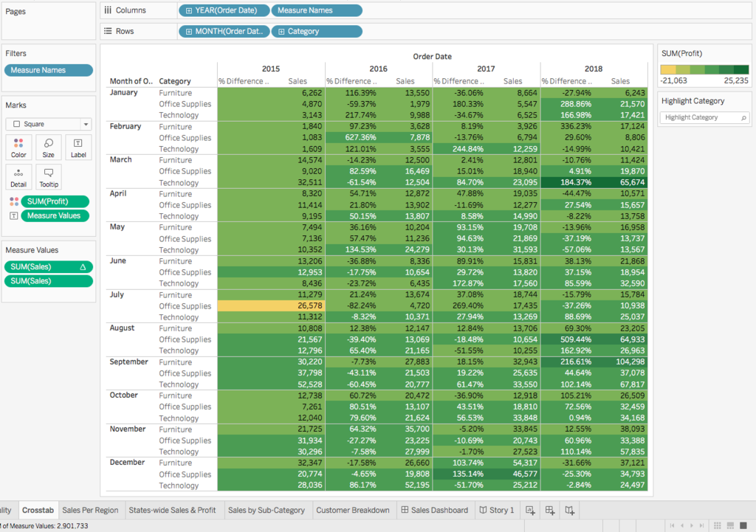Open the Detail button in the Marks card
This screenshot has height=532, width=756.
(x=18, y=177)
